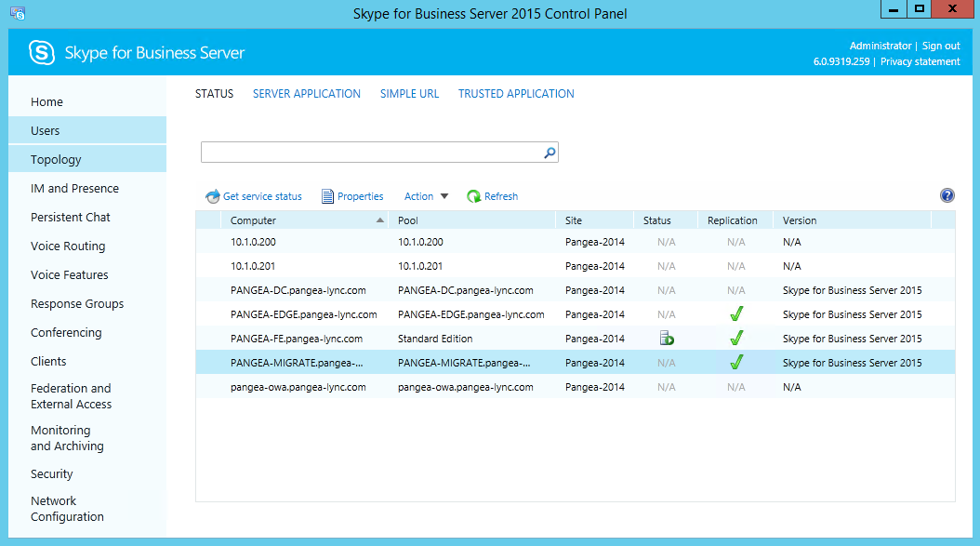Open Security section
Screen dimensions: 980x546
(x=87, y=474)
